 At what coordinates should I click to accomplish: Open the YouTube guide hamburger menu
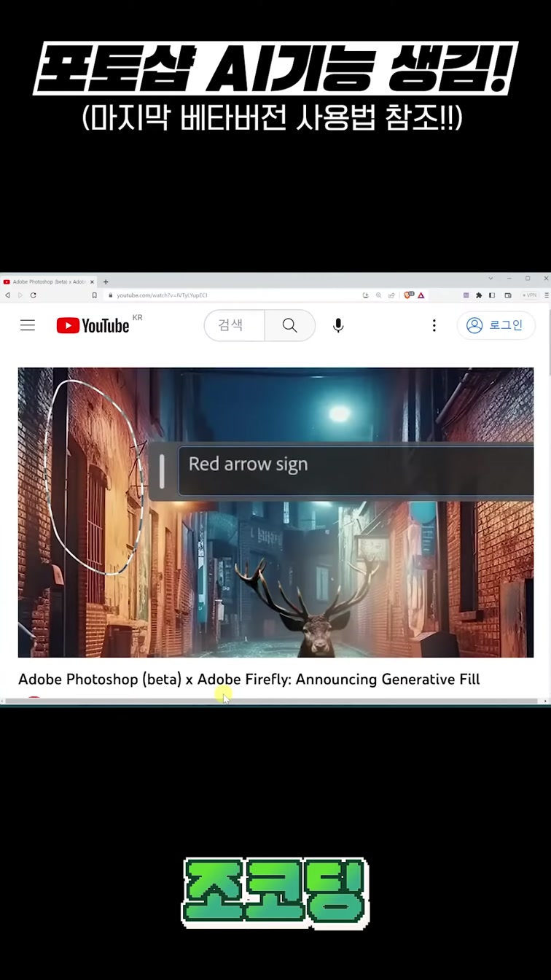coord(28,325)
